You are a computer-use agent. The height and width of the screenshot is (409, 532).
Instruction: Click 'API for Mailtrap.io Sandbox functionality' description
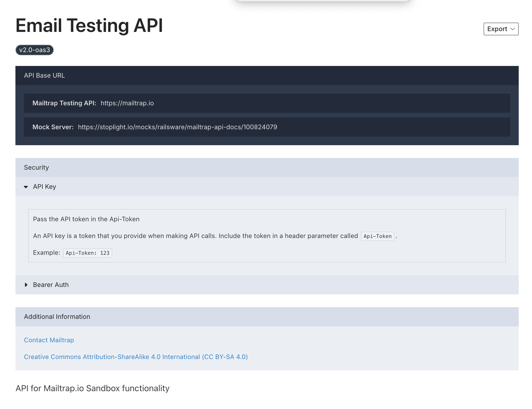(x=93, y=388)
